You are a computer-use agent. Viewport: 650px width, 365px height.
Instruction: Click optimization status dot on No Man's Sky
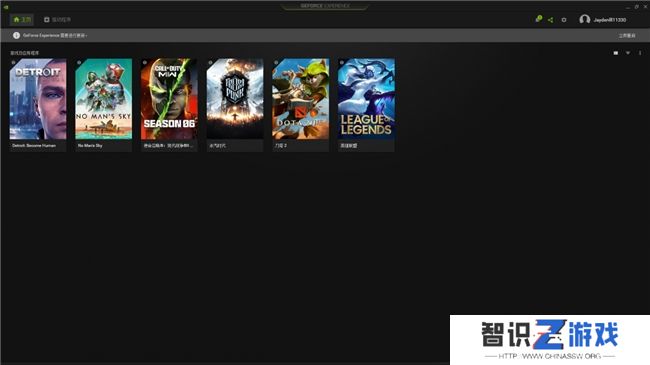pyautogui.click(x=79, y=63)
